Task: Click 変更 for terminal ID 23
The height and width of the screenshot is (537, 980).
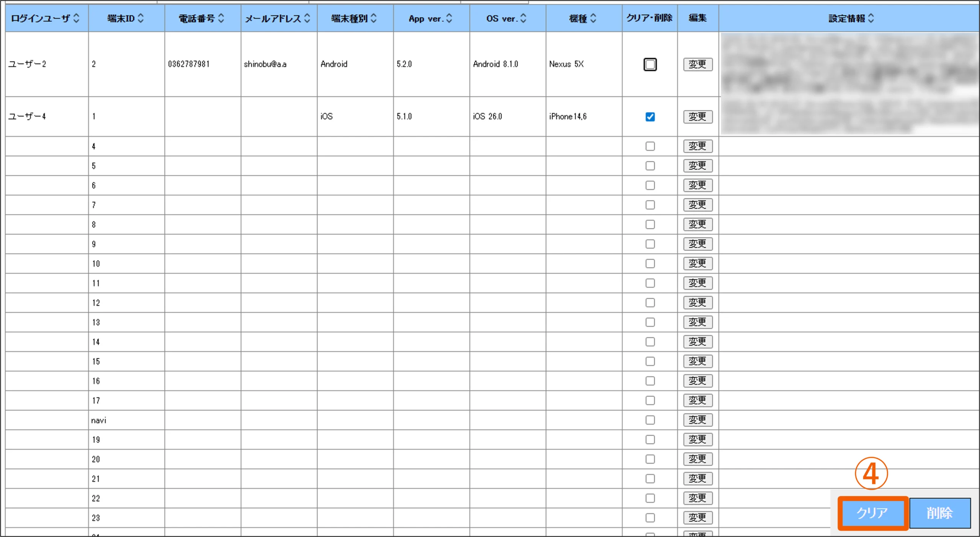Action: [697, 517]
